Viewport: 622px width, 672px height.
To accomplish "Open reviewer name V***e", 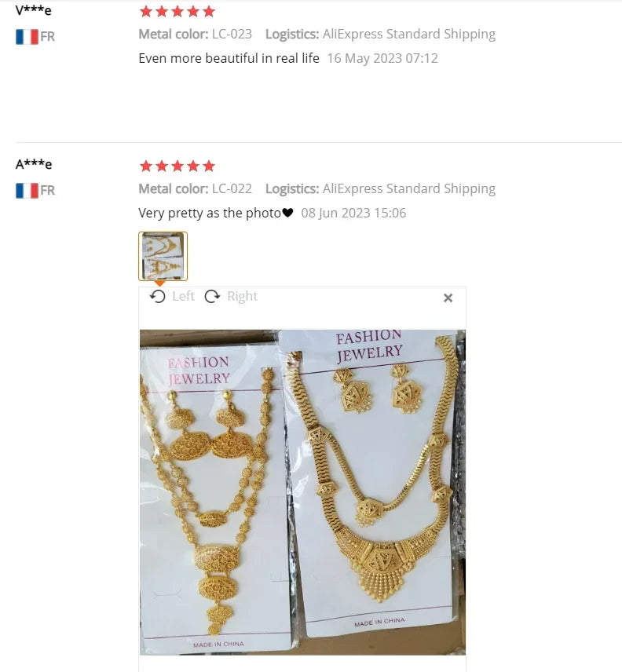I will [34, 10].
